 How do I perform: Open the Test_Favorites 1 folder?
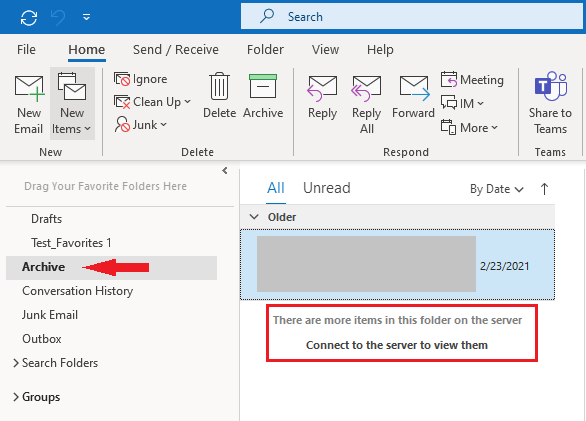pos(71,243)
